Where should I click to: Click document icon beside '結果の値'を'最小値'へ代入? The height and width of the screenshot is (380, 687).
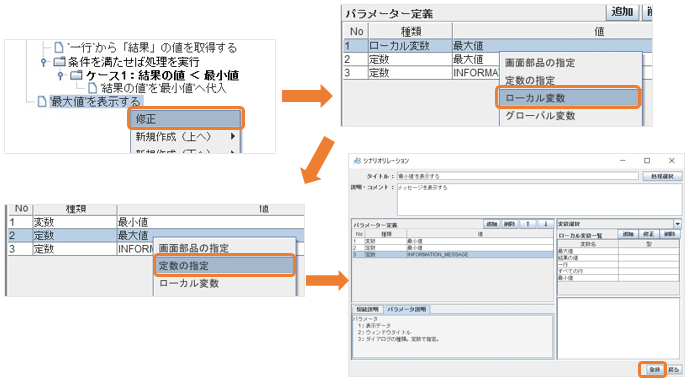click(x=92, y=88)
